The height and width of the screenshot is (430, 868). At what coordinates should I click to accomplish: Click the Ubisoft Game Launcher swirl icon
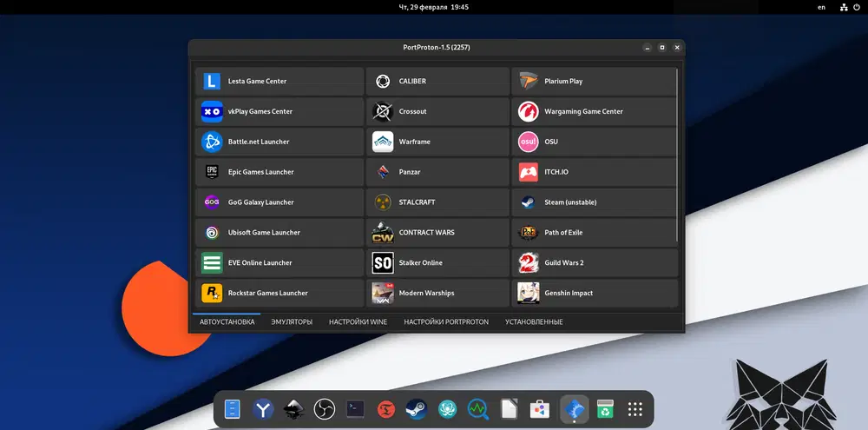(x=212, y=233)
